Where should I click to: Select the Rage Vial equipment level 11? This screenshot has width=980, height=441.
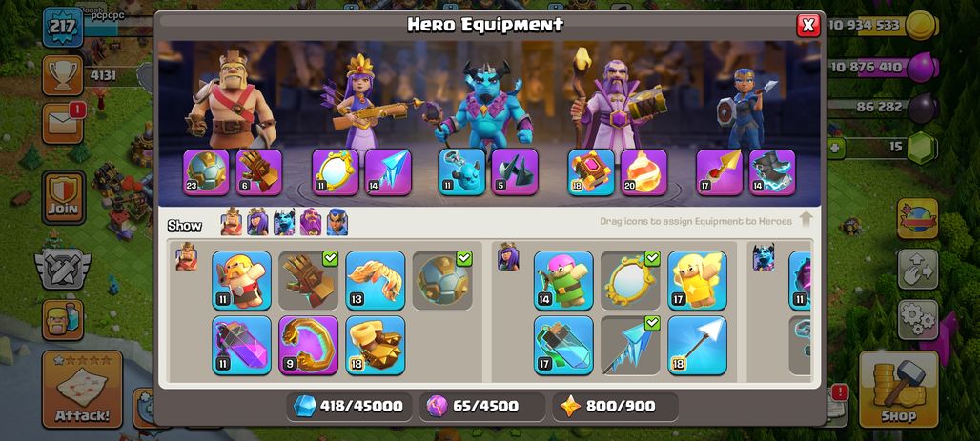(x=241, y=346)
